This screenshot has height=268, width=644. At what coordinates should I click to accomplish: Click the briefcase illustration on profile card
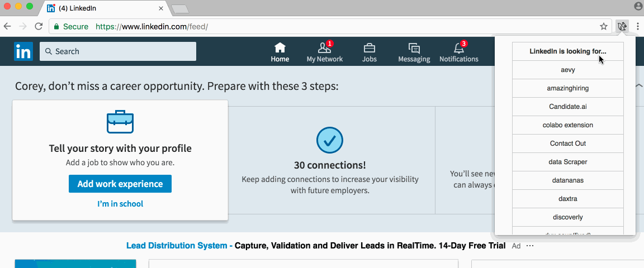pyautogui.click(x=120, y=122)
